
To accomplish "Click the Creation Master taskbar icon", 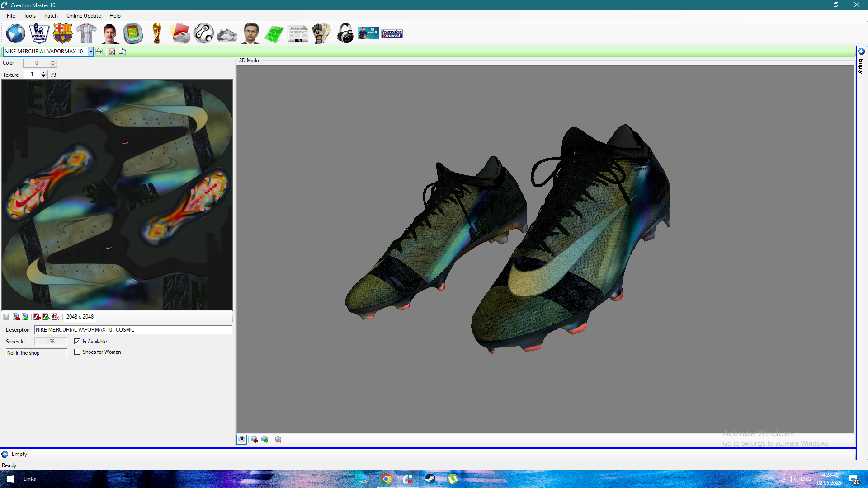I will [408, 479].
